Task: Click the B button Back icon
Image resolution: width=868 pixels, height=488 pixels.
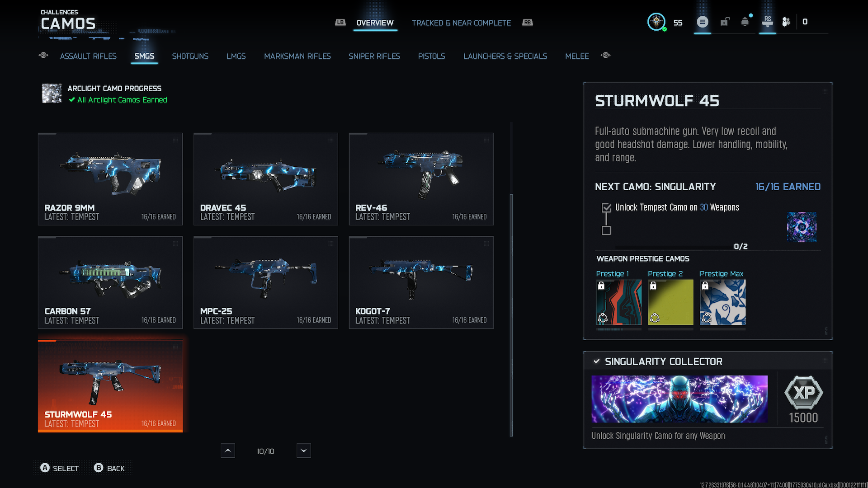Action: 99,468
